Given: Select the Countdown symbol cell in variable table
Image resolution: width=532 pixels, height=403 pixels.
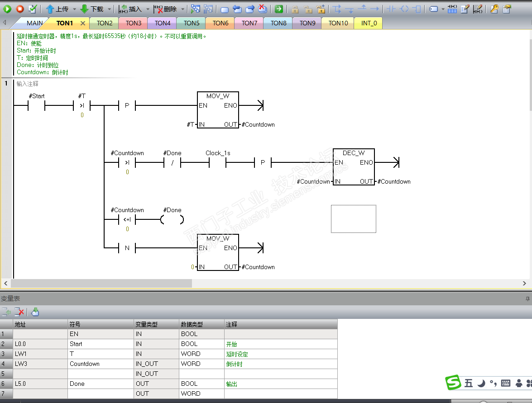Looking at the screenshot, I should pyautogui.click(x=101, y=364).
